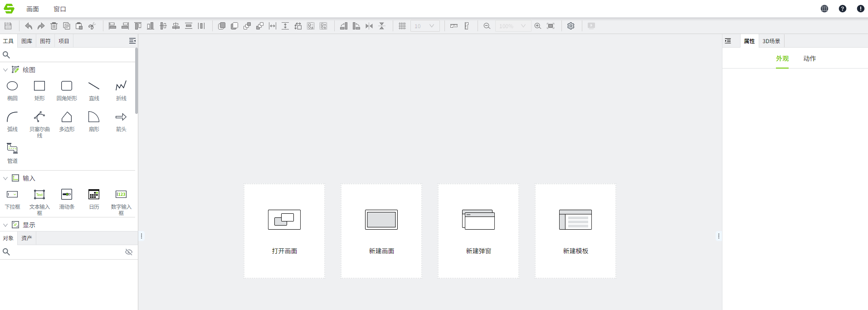Collapse the 输入 input section
The height and width of the screenshot is (310, 868).
click(x=5, y=178)
